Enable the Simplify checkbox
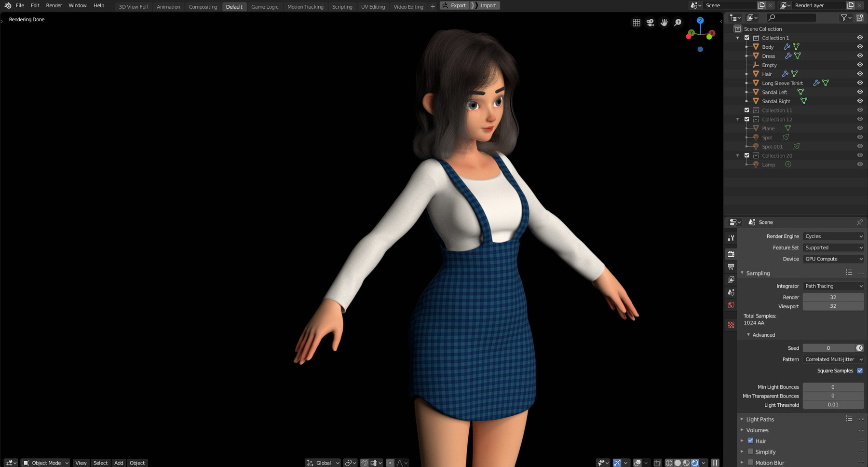 750,452
